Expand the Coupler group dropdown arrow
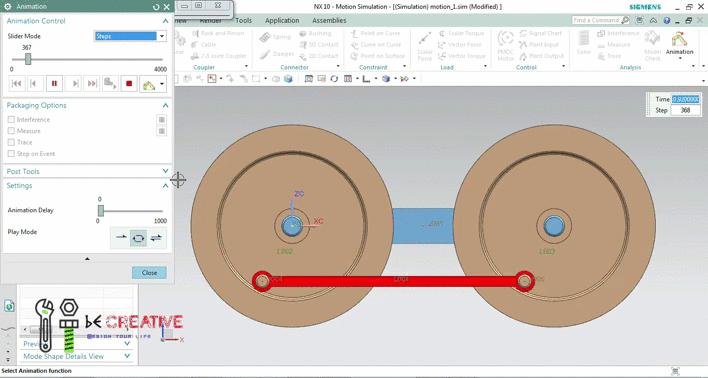The image size is (708, 378). [x=247, y=66]
